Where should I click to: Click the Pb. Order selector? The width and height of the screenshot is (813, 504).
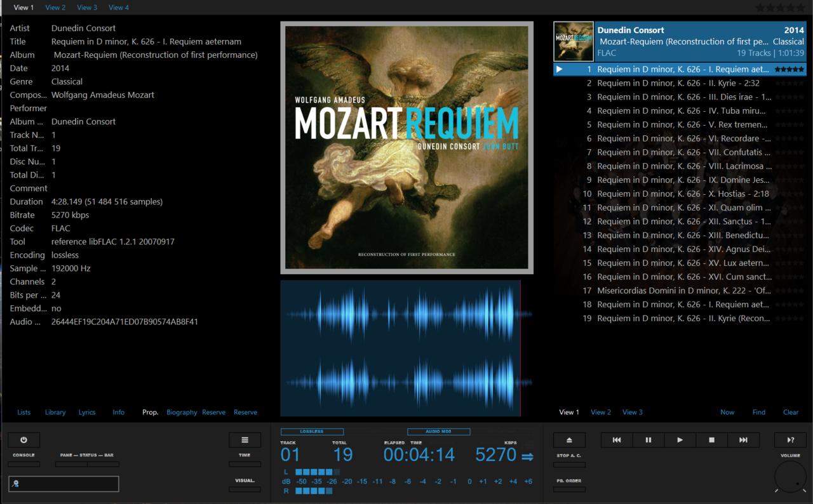(568, 489)
